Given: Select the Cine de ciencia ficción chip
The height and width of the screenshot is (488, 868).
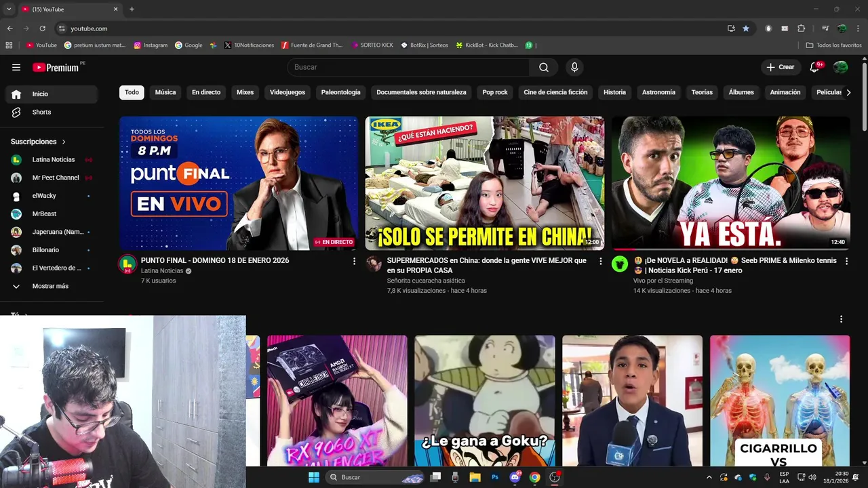Looking at the screenshot, I should (x=555, y=92).
